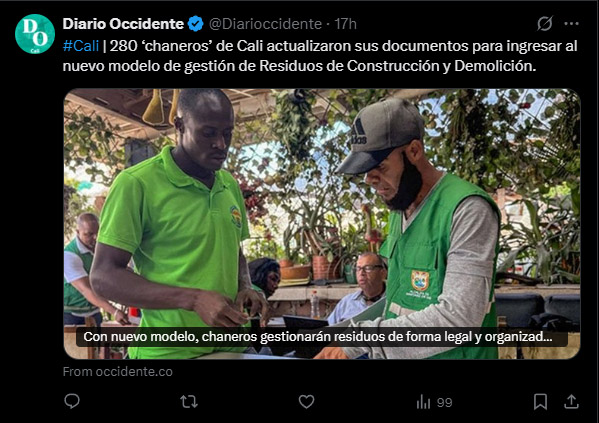
Task: Click the blue verified badge
Action: (x=196, y=24)
